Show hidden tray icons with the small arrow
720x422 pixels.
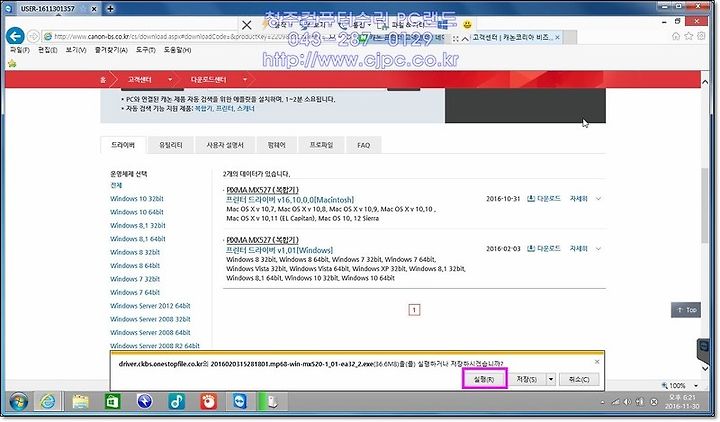pyautogui.click(x=602, y=403)
